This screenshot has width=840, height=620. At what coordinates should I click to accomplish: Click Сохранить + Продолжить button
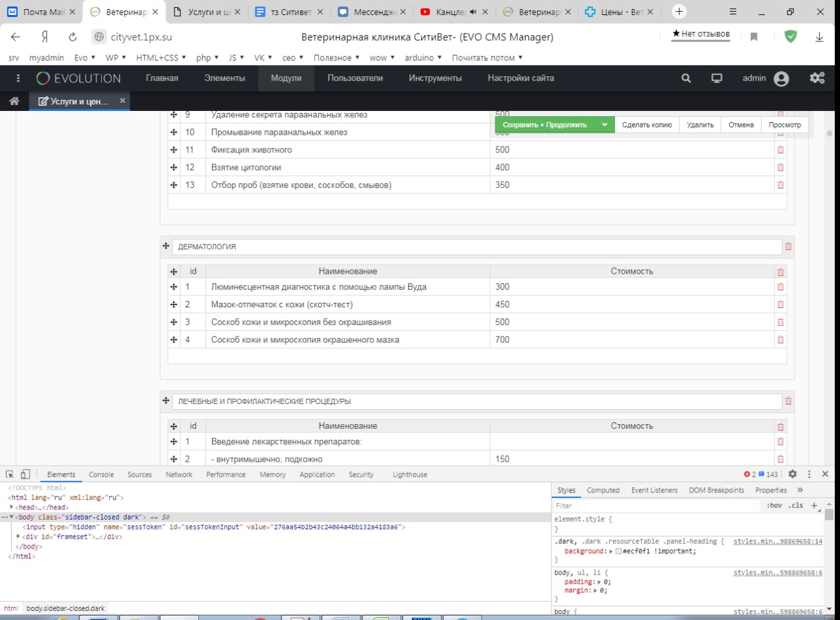pos(545,125)
